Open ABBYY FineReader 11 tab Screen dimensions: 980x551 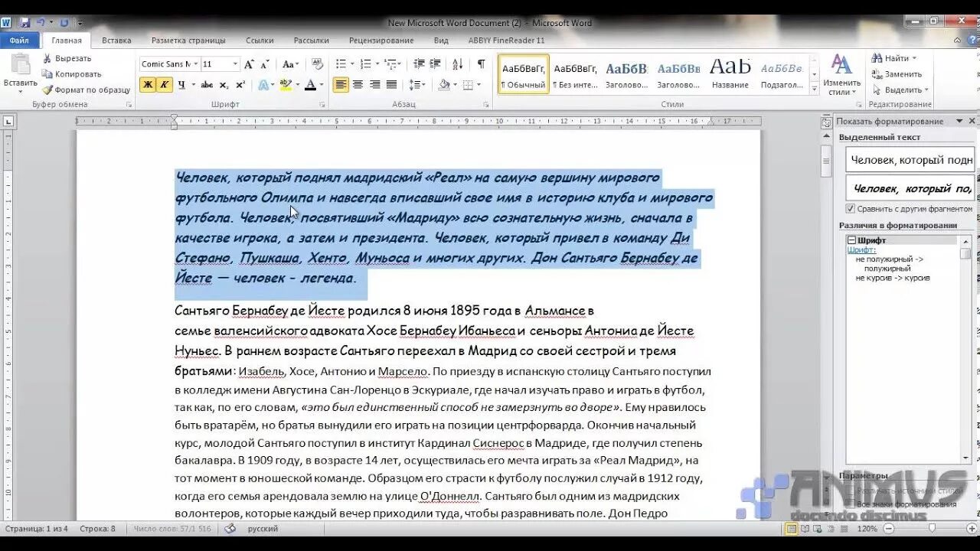coord(506,41)
